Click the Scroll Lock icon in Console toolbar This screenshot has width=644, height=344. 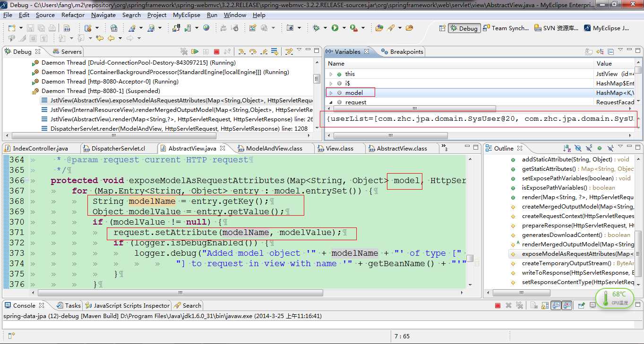545,305
